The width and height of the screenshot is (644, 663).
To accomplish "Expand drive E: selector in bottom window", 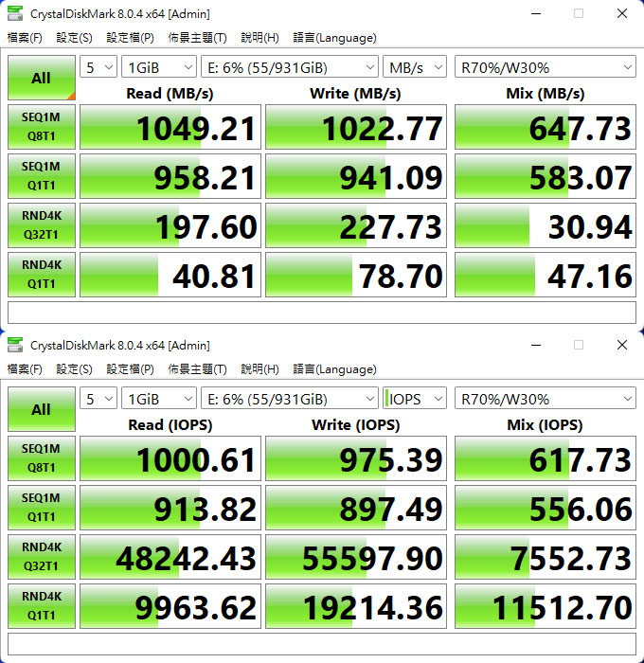I will tap(290, 399).
